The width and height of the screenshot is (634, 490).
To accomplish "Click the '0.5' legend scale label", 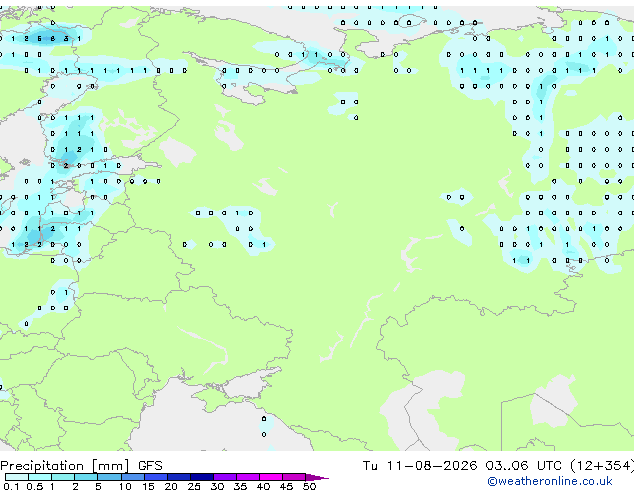I will (35, 486).
